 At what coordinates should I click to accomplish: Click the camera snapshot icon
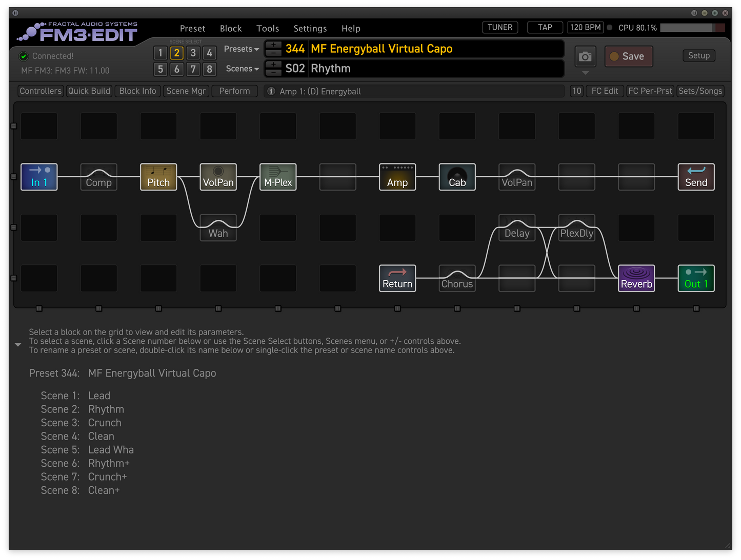point(585,57)
